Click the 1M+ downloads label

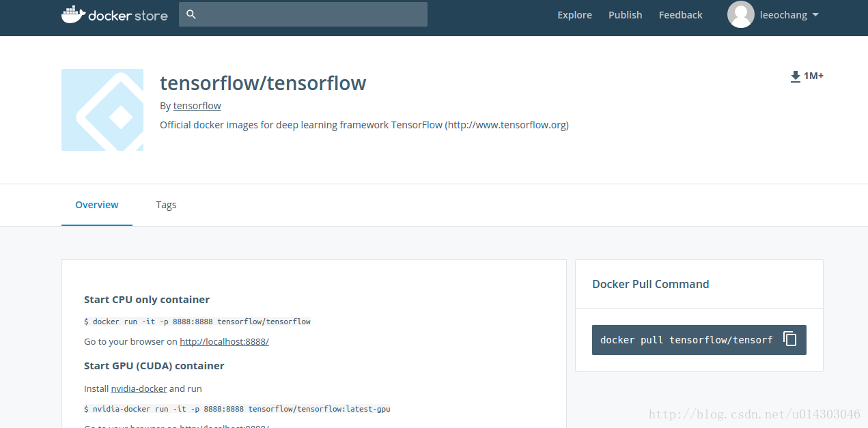click(813, 76)
